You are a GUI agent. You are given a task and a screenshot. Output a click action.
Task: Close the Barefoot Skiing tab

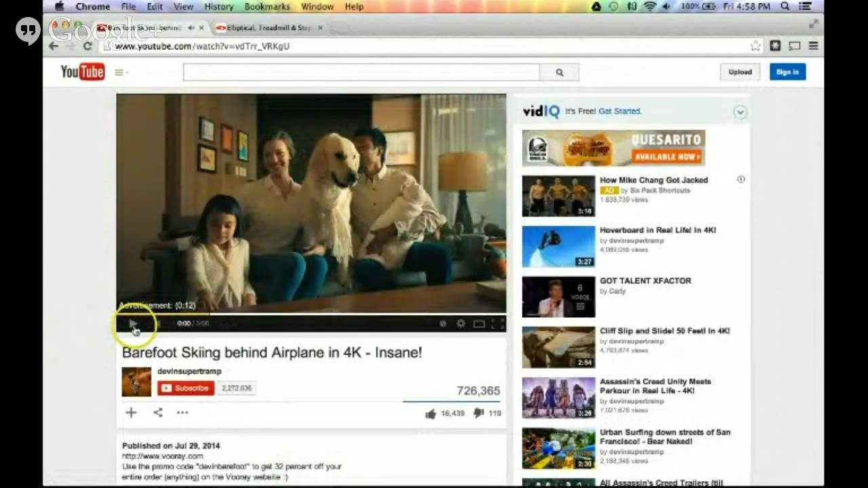pos(201,28)
